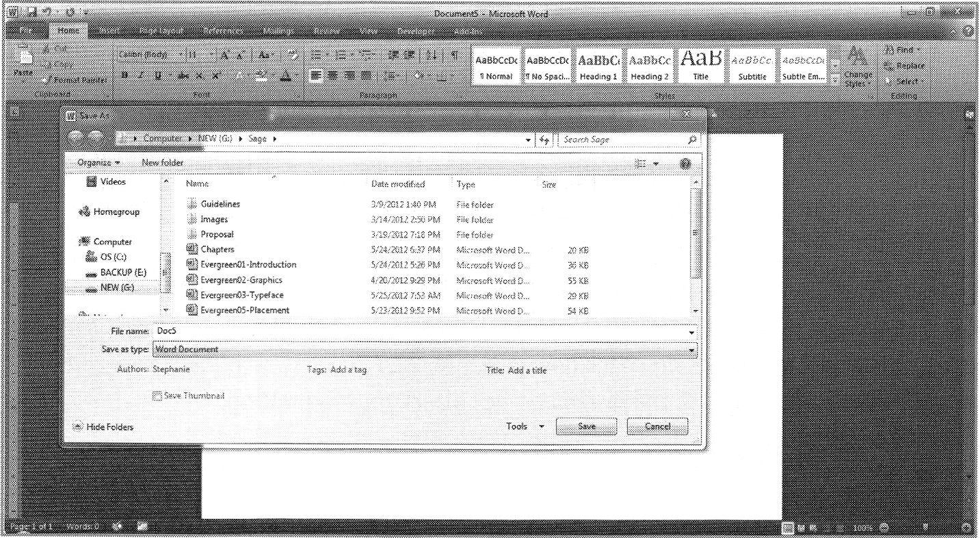Switch to the Insert tab

pos(108,31)
